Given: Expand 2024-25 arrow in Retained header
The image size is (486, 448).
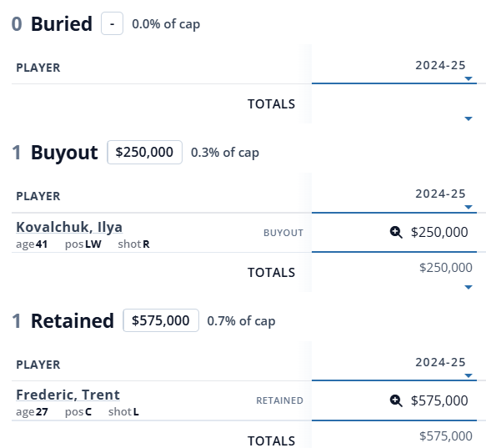Looking at the screenshot, I should [468, 375].
